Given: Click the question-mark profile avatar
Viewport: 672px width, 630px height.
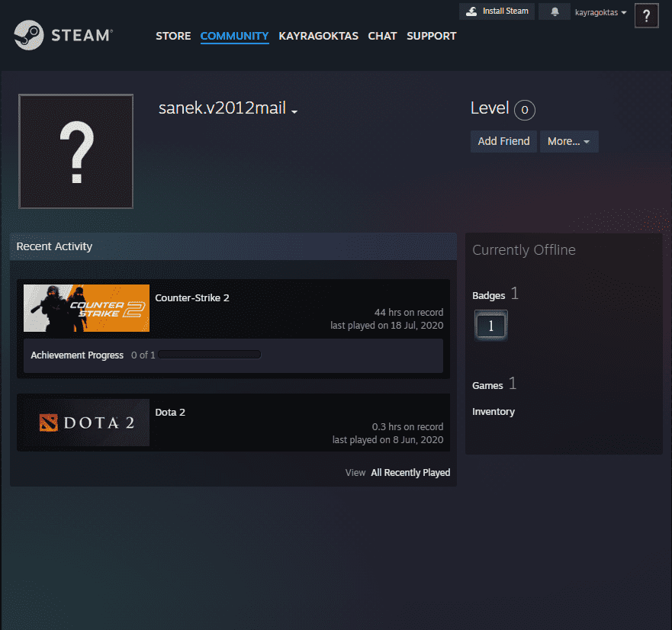Looking at the screenshot, I should pos(76,151).
